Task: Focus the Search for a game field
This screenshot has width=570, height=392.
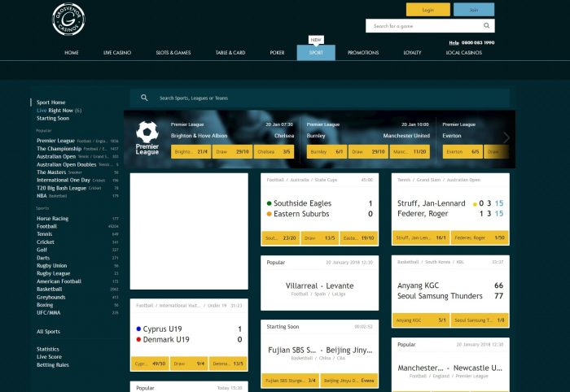Action: coord(430,26)
